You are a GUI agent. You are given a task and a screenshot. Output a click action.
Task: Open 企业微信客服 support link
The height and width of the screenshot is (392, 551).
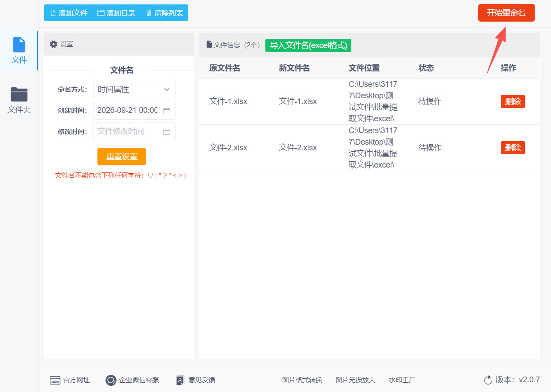coord(132,380)
